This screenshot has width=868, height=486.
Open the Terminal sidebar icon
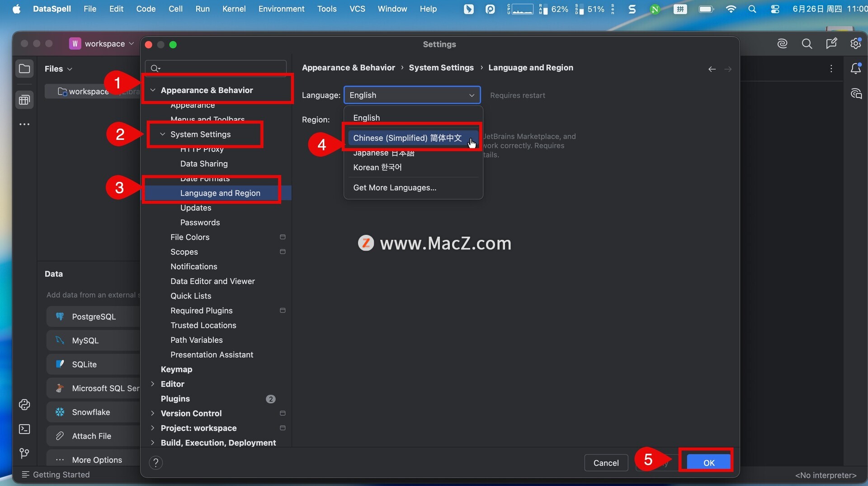pyautogui.click(x=24, y=429)
